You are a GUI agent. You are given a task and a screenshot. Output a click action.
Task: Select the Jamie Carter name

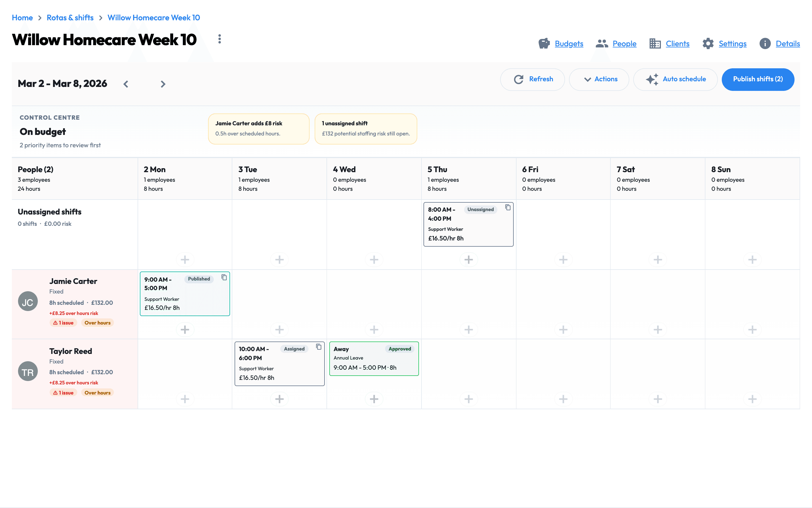coord(73,281)
